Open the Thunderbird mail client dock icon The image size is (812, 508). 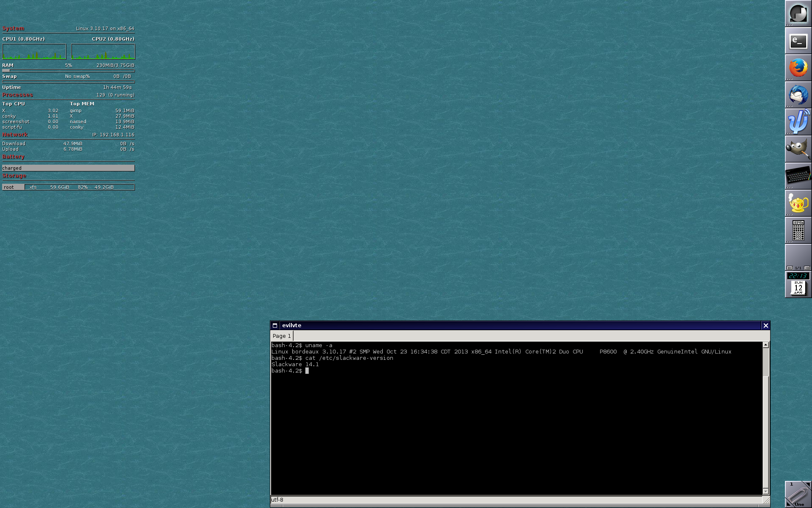pos(798,95)
